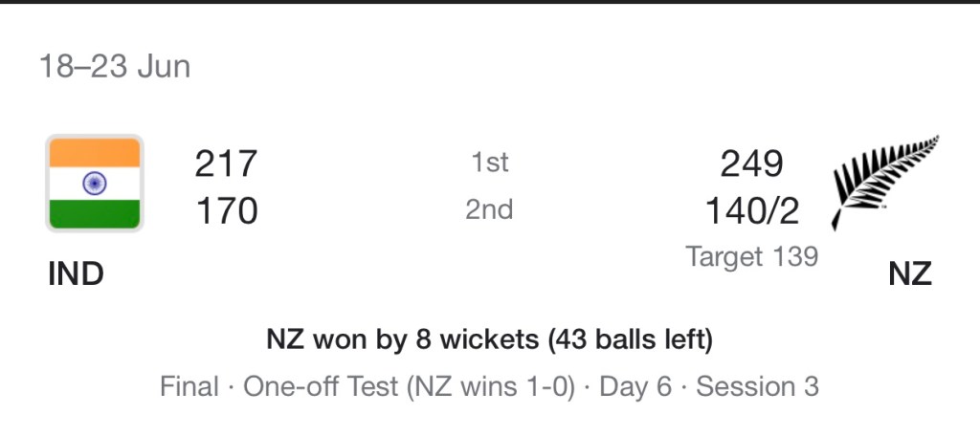The image size is (980, 436).
Task: Click the IND team label
Action: (x=76, y=274)
